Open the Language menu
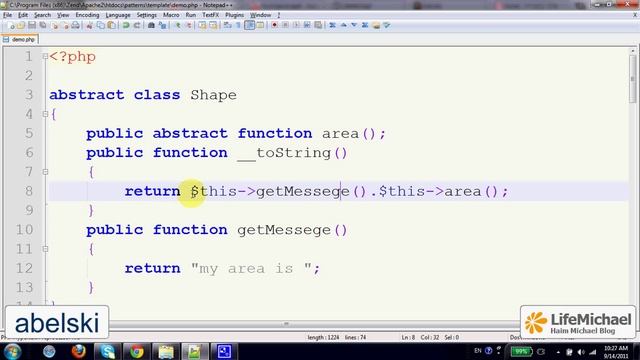 click(x=118, y=15)
